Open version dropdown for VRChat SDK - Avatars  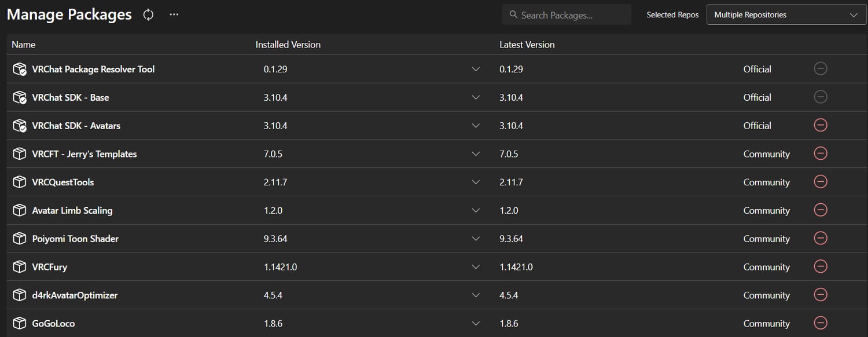476,126
